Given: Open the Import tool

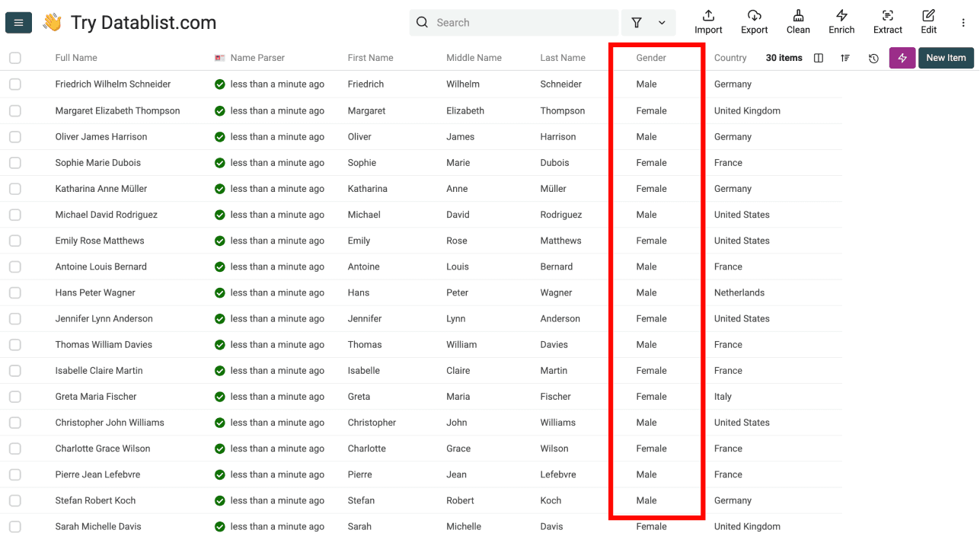Looking at the screenshot, I should pyautogui.click(x=707, y=21).
